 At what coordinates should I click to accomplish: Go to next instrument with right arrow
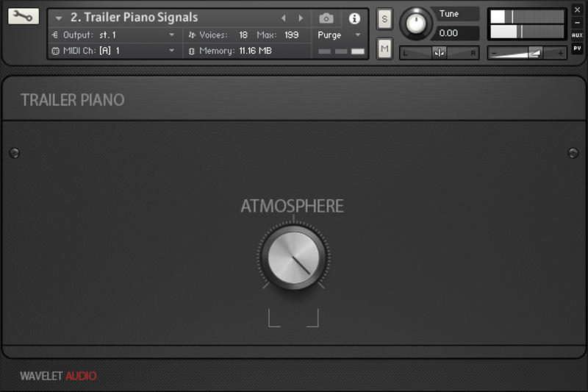300,18
